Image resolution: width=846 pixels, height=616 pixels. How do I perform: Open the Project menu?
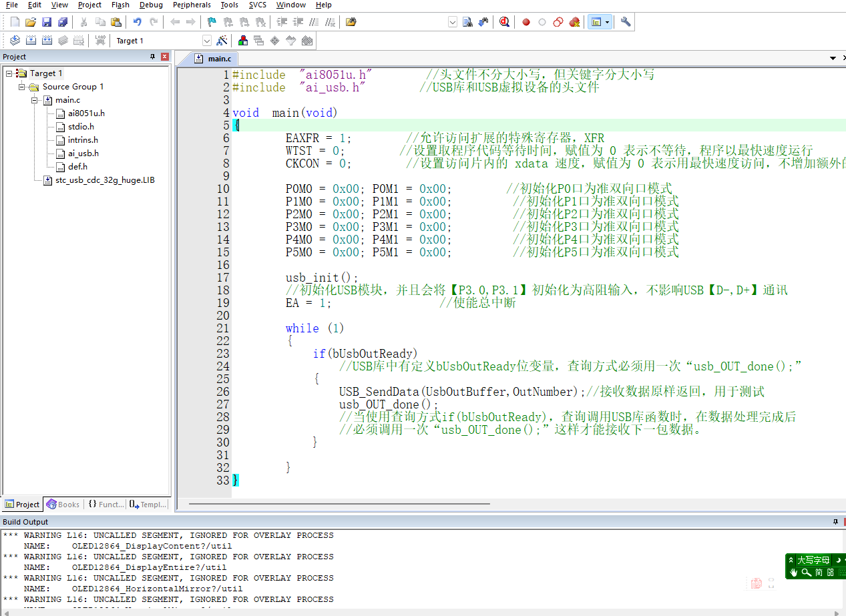point(89,5)
